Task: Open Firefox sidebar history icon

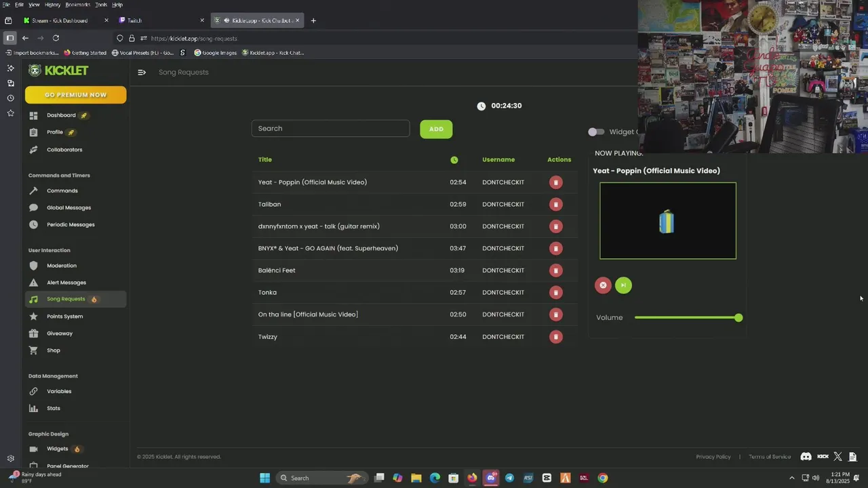Action: (10, 98)
